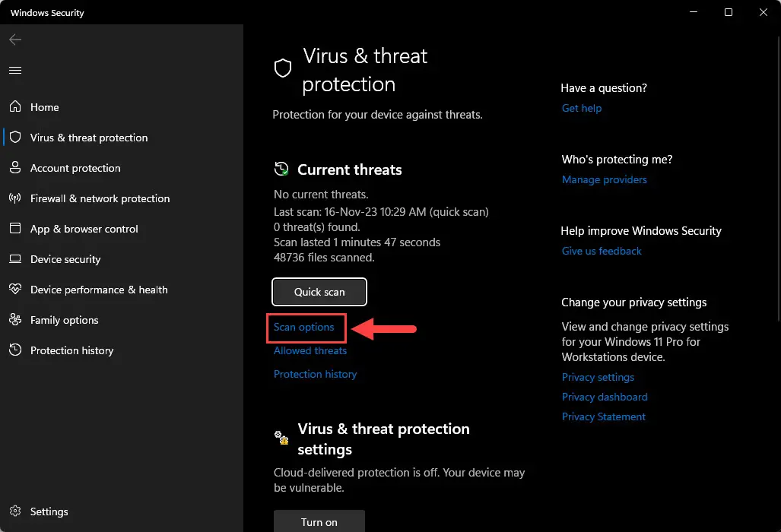Click the Home house icon
Image resolution: width=781 pixels, height=532 pixels.
pyautogui.click(x=15, y=106)
